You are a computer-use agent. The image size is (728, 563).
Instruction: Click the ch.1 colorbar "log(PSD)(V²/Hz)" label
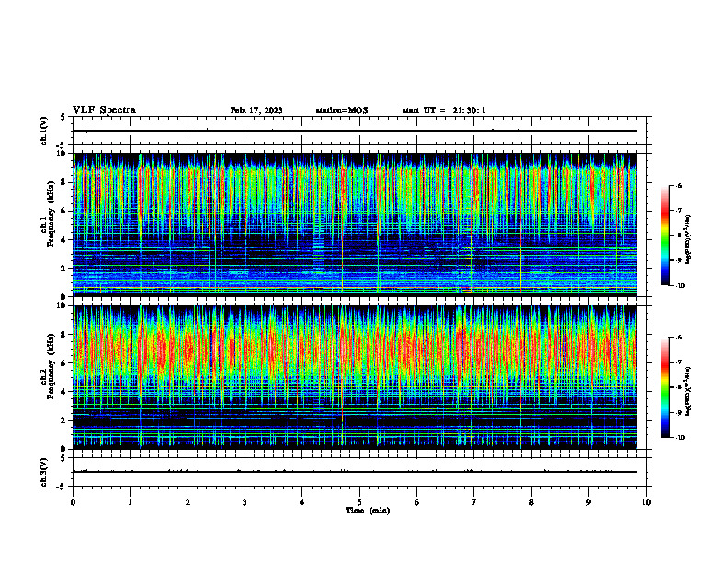[x=688, y=239]
